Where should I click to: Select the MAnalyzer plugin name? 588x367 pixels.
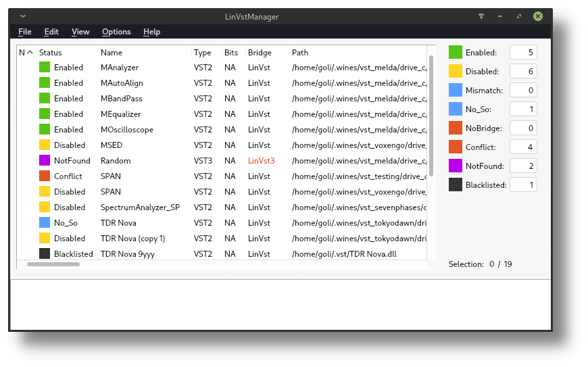120,68
